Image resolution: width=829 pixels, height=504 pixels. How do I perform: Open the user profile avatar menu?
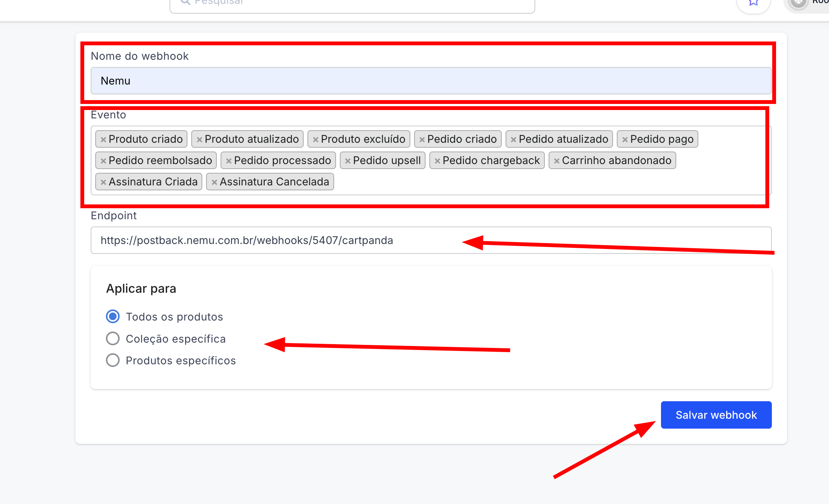click(x=798, y=4)
